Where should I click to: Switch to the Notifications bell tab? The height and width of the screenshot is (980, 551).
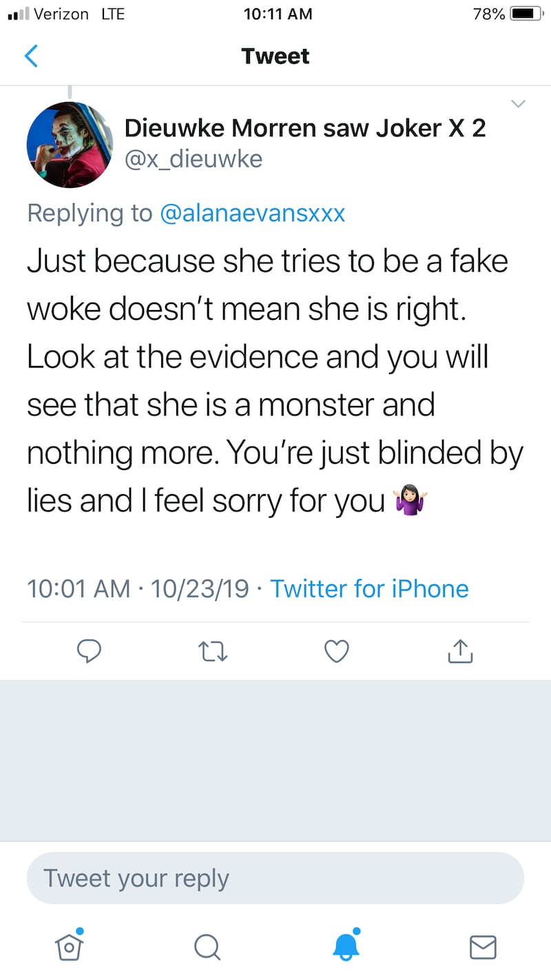pyautogui.click(x=346, y=946)
